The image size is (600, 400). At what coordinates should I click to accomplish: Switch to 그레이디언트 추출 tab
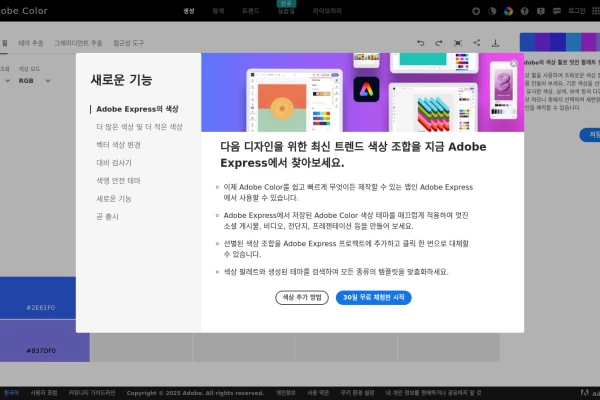tap(78, 43)
